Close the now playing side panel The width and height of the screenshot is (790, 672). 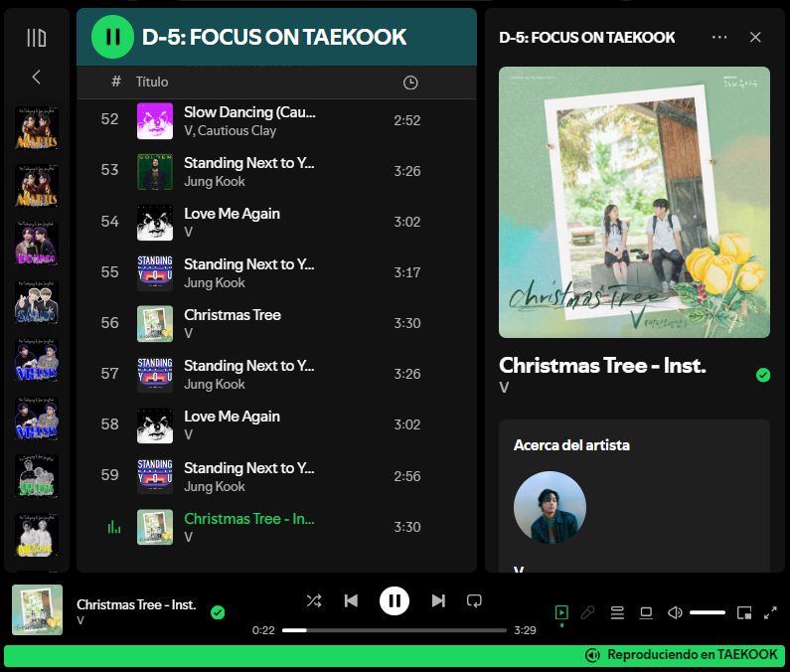[x=755, y=38]
